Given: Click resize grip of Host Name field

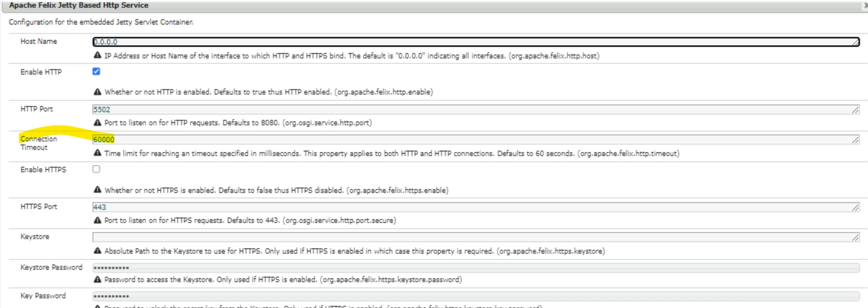Looking at the screenshot, I should (x=856, y=43).
